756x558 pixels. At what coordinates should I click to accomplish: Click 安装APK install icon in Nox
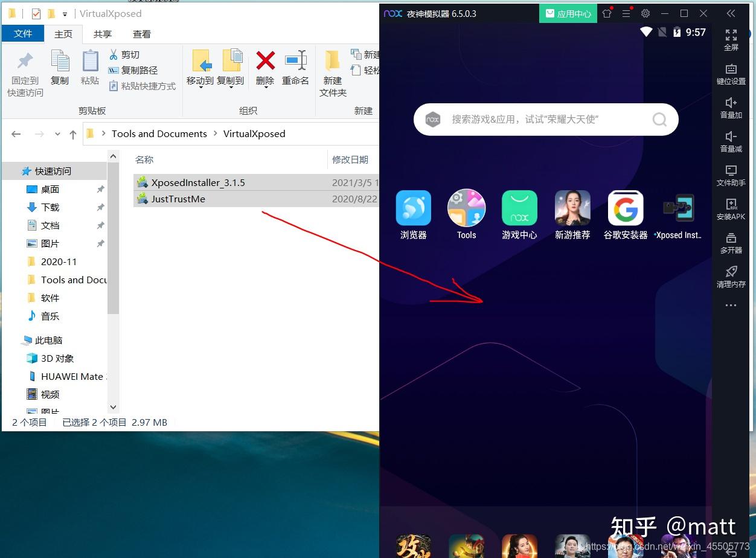[x=731, y=209]
